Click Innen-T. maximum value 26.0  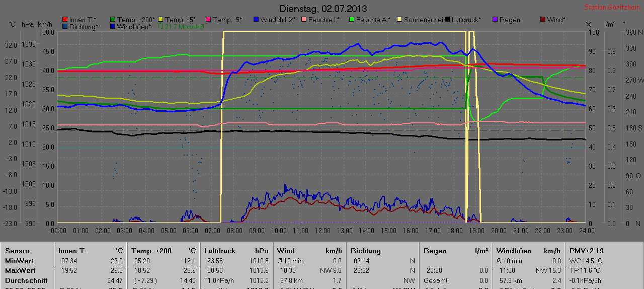116,270
